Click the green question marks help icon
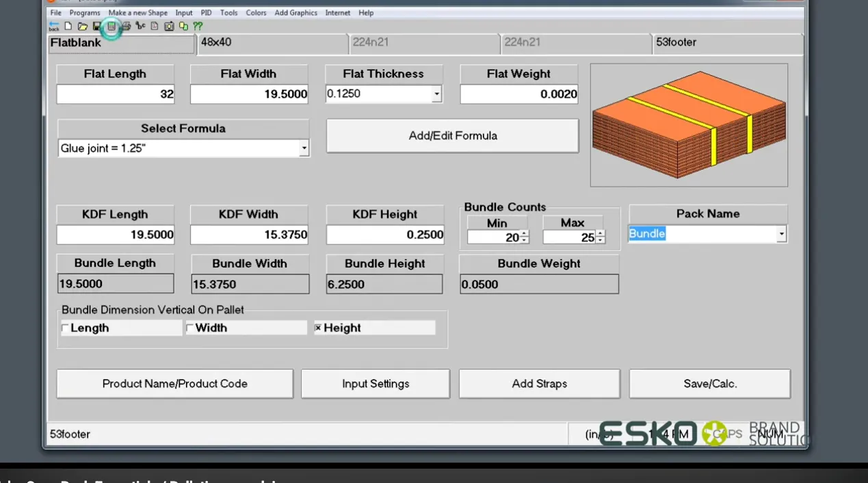Image resolution: width=868 pixels, height=483 pixels. click(198, 27)
